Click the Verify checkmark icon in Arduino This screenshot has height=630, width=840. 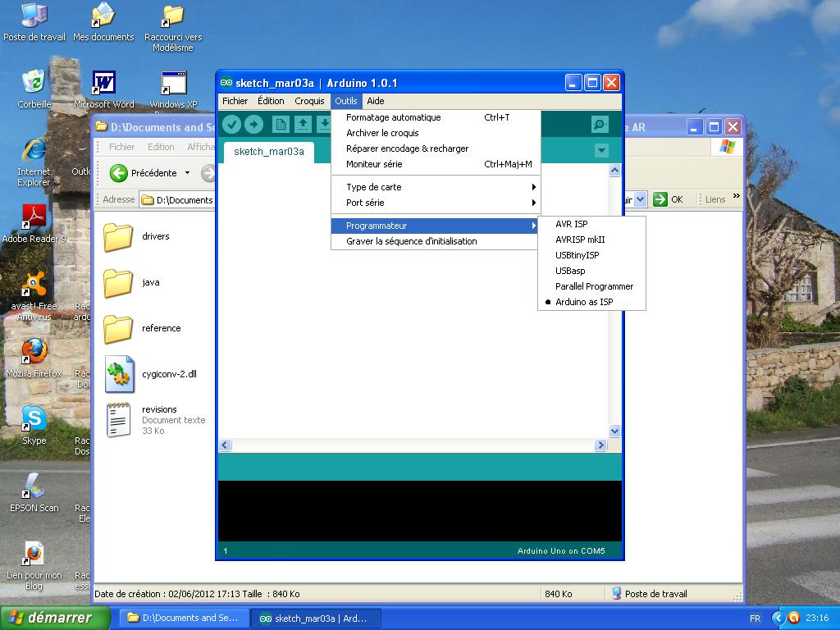[x=232, y=124]
